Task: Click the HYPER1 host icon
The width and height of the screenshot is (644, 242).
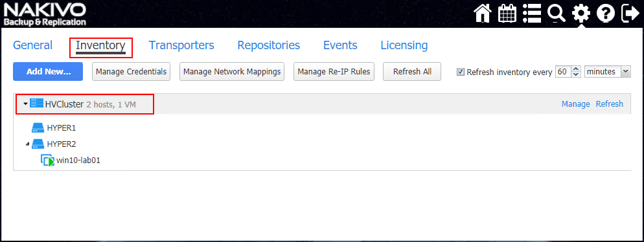Action: point(38,128)
